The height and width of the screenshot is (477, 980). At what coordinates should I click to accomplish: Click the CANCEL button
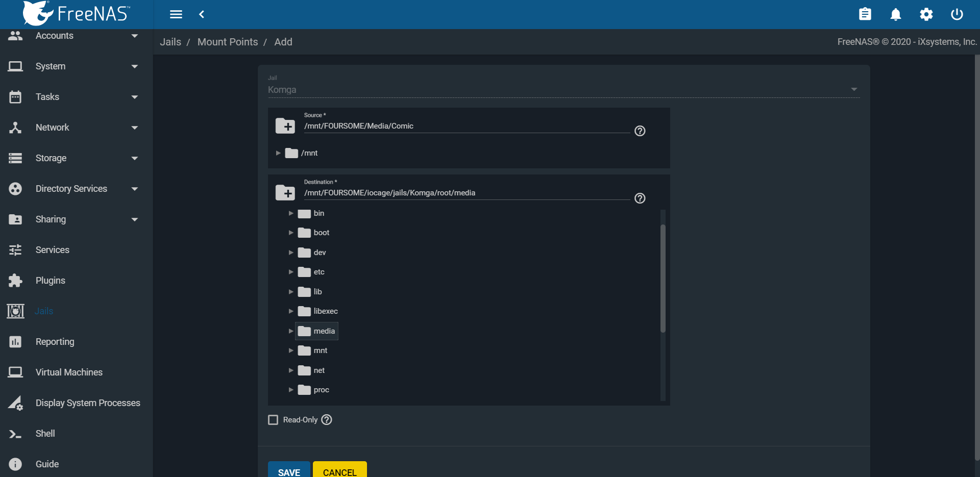tap(339, 471)
